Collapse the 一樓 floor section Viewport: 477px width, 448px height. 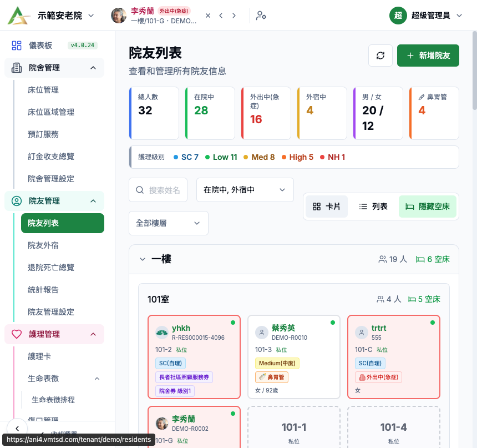pyautogui.click(x=143, y=259)
